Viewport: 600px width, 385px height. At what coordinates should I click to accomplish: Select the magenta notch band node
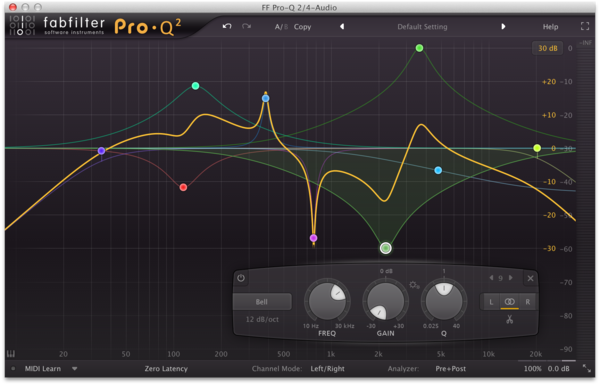pos(313,238)
